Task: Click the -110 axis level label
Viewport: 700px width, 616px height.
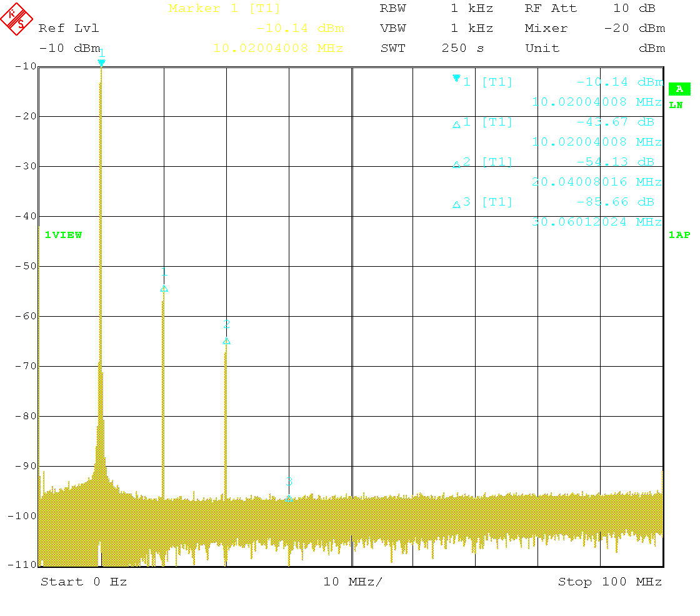Action: (x=22, y=565)
